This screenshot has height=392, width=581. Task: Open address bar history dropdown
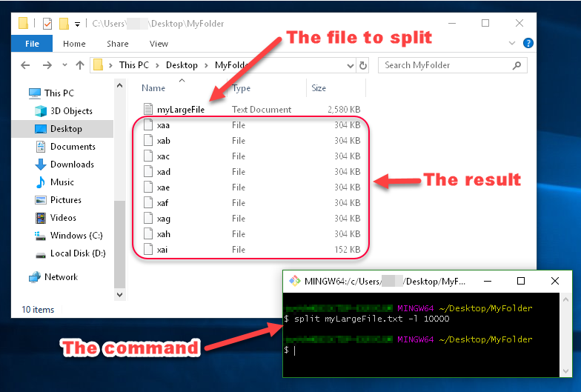tap(350, 66)
